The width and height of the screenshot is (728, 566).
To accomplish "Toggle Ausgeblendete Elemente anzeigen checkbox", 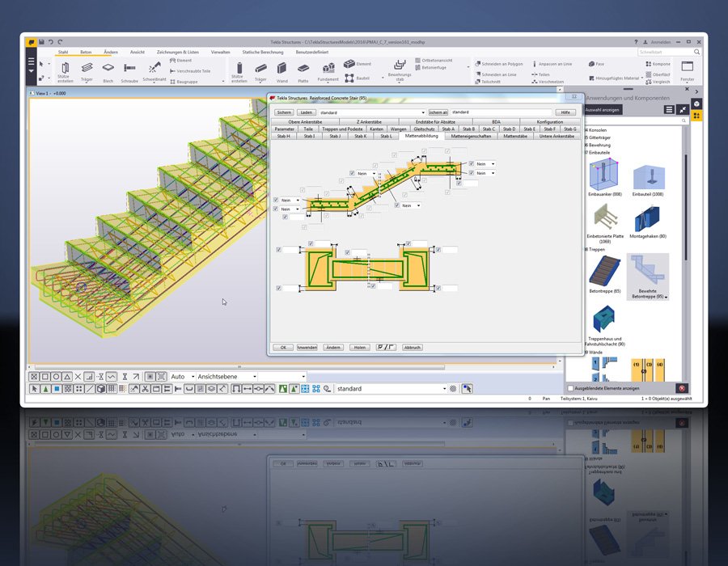I will tap(570, 388).
